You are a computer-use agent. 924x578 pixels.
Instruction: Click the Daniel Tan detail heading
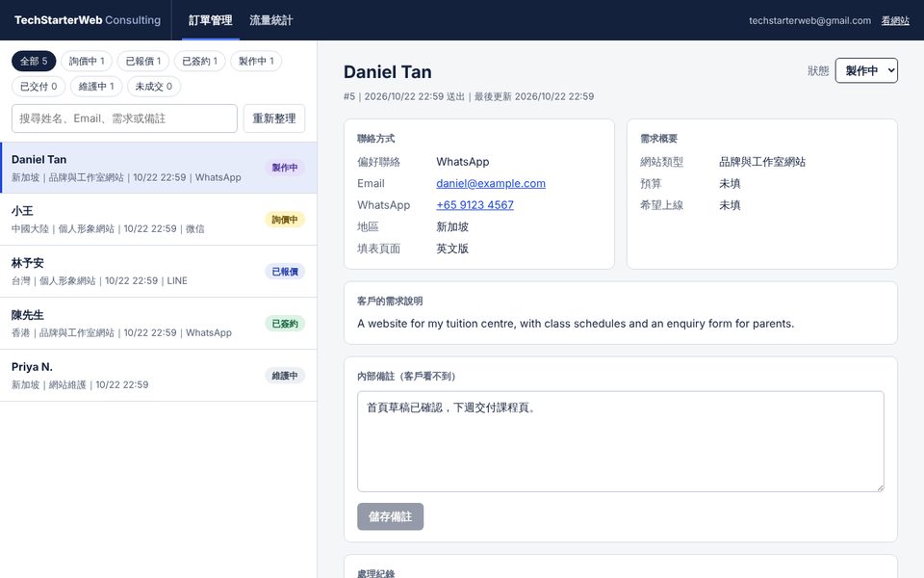click(x=388, y=72)
